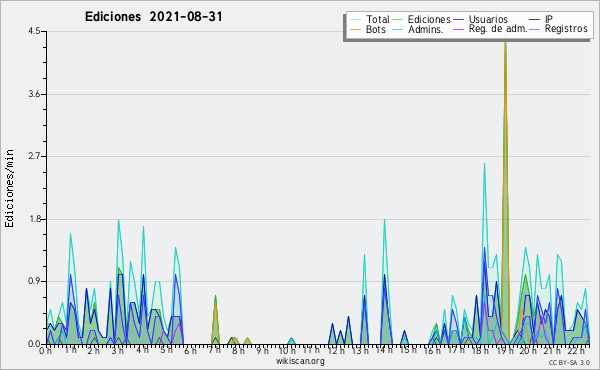Click the 1.8 y-axis value

click(34, 219)
